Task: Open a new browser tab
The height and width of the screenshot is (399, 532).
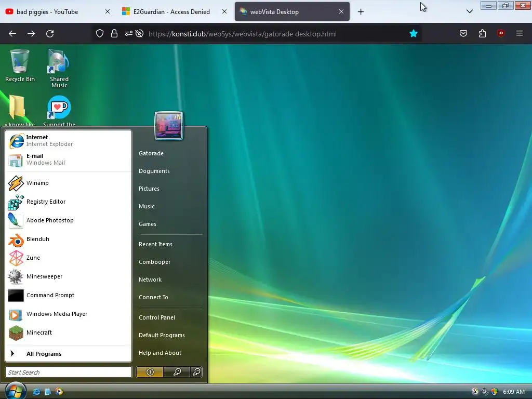Action: click(x=361, y=12)
